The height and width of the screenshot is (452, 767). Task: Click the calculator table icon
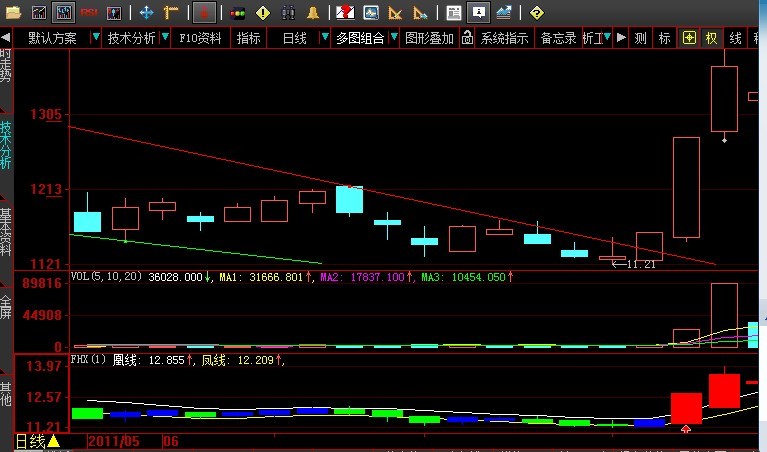[453, 13]
